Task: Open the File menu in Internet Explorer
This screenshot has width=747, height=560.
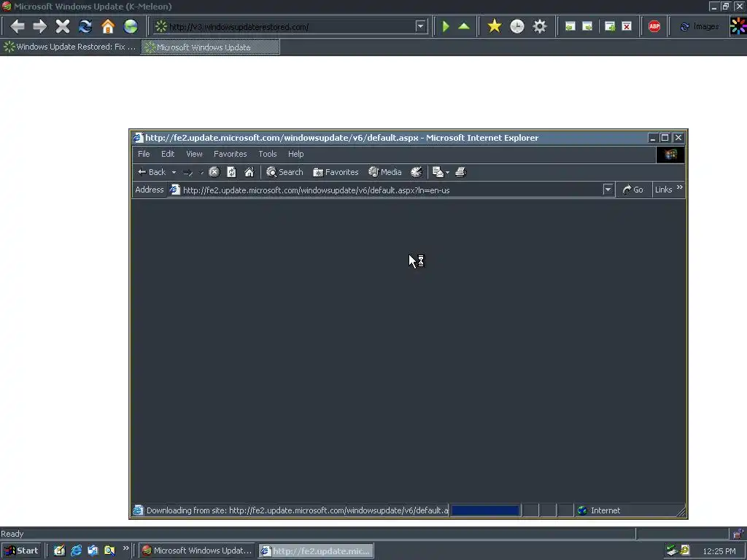Action: tap(144, 154)
